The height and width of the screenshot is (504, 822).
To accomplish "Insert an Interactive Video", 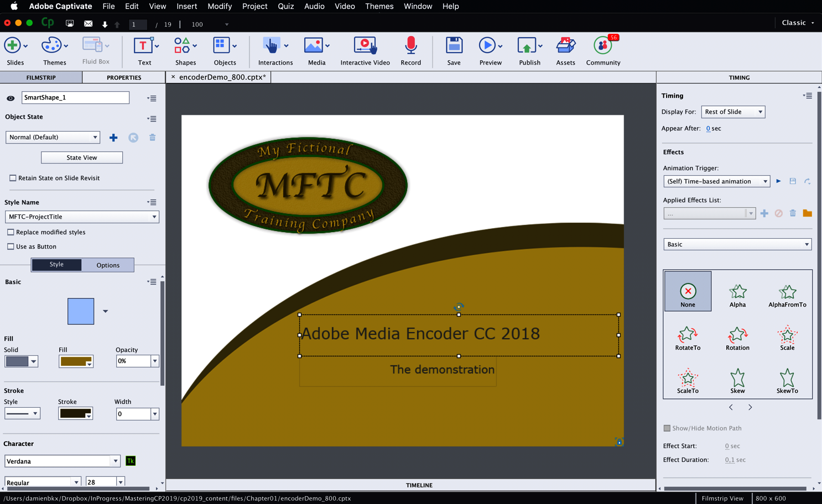I will [x=365, y=51].
